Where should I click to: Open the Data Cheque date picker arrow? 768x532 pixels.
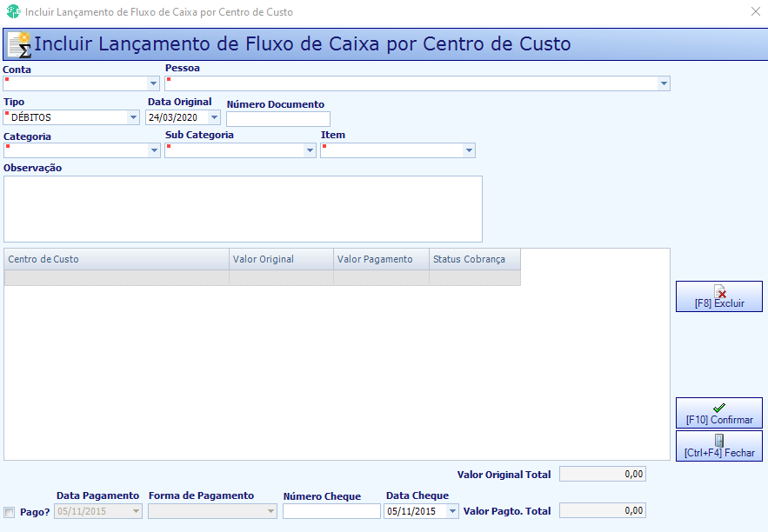point(452,511)
